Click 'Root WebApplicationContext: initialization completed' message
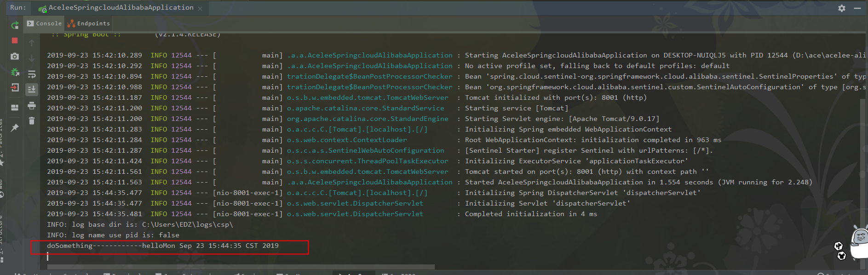868x275 pixels. 593,140
